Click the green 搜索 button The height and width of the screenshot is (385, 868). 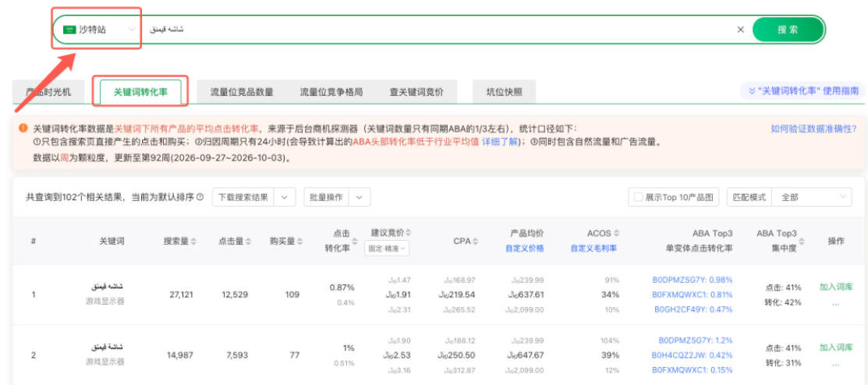(788, 30)
